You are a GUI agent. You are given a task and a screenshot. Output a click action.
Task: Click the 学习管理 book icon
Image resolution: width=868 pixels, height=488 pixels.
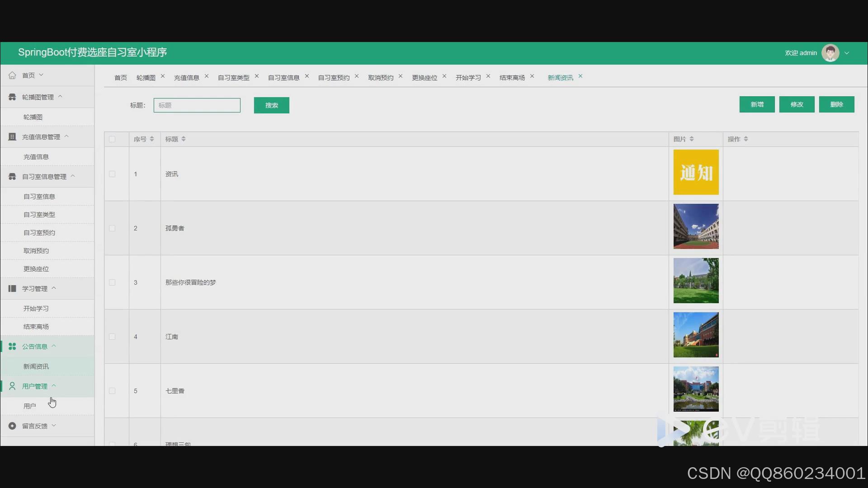point(12,289)
